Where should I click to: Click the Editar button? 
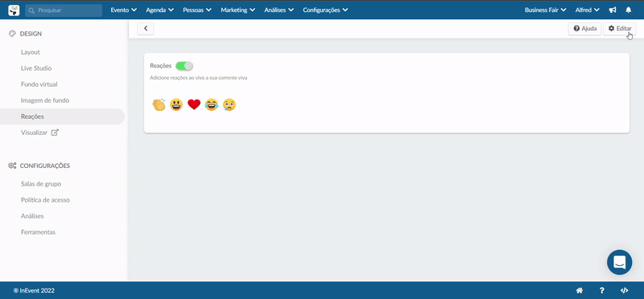click(619, 29)
